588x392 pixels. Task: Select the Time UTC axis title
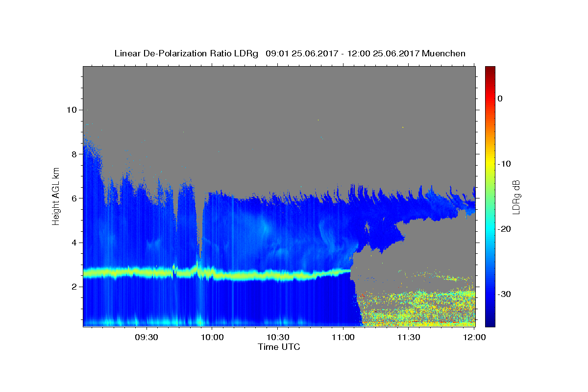[279, 347]
